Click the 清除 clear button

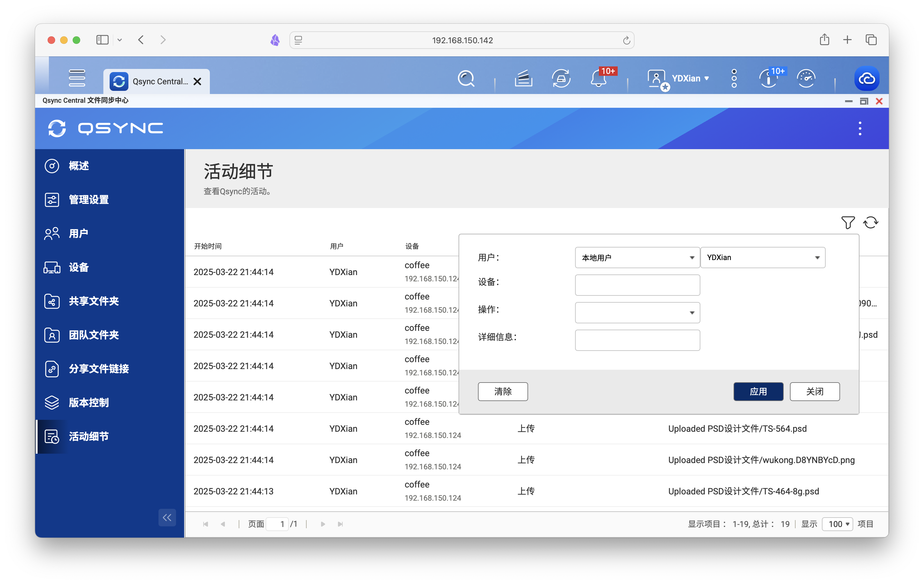tap(503, 391)
